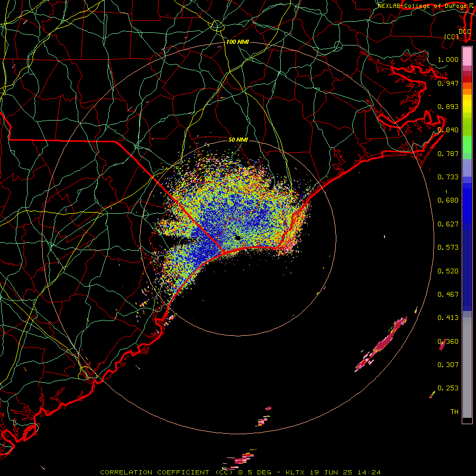Click the 0.520 scale value

(x=448, y=271)
